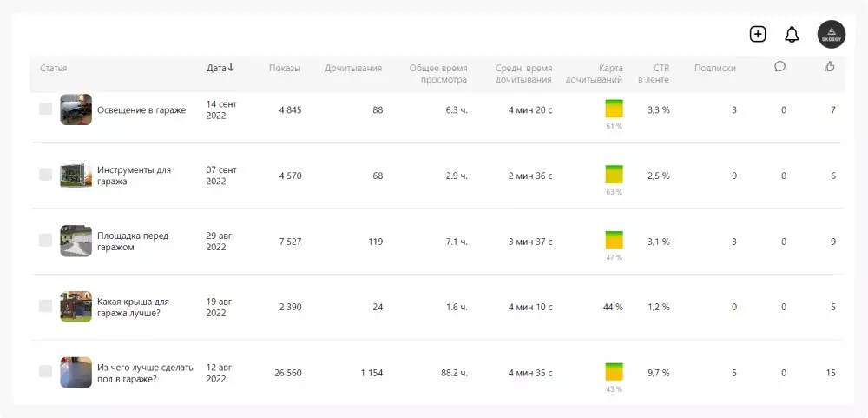This screenshot has width=868, height=418.
Task: Sort articles by the Показы column
Action: [x=285, y=68]
